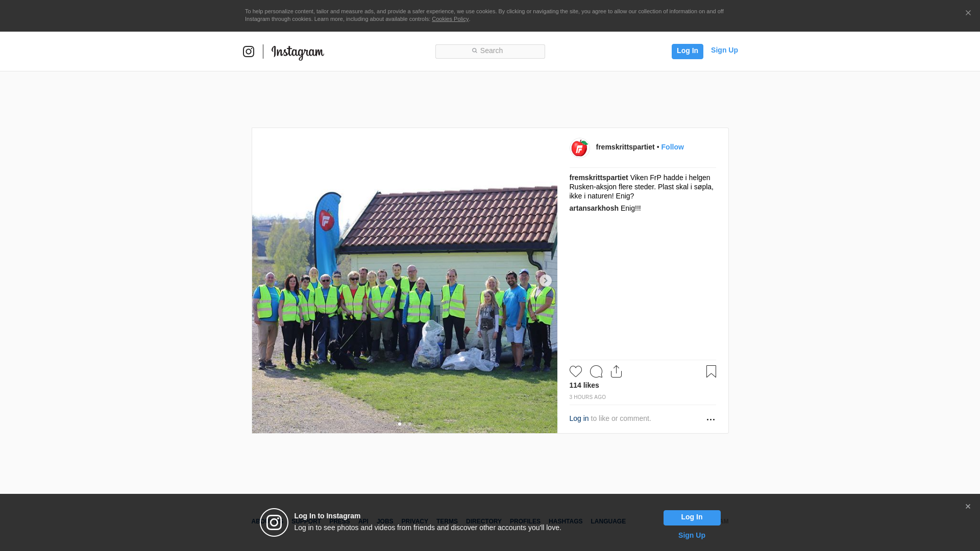Open the HASHTAGS footer link
Viewport: 980px width, 551px height.
[565, 521]
